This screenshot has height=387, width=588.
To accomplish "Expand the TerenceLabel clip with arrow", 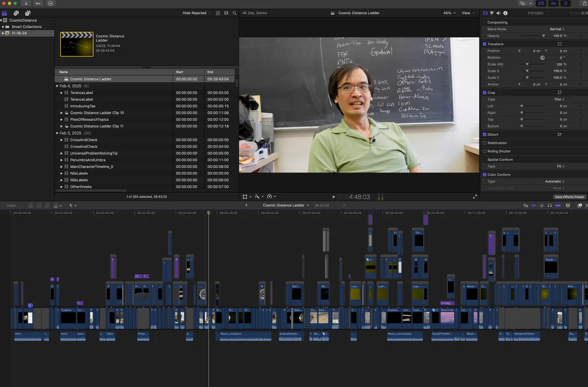I will tap(62, 93).
